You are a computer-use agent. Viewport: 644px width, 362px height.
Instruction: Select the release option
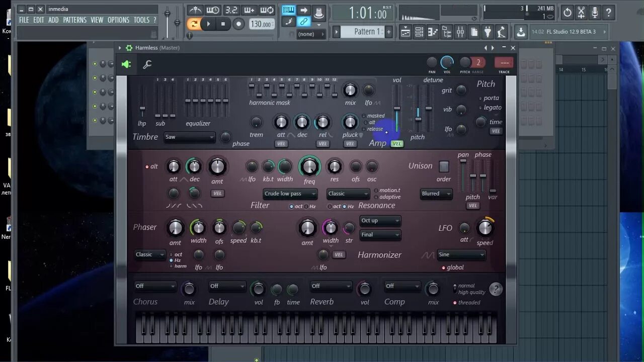(373, 129)
